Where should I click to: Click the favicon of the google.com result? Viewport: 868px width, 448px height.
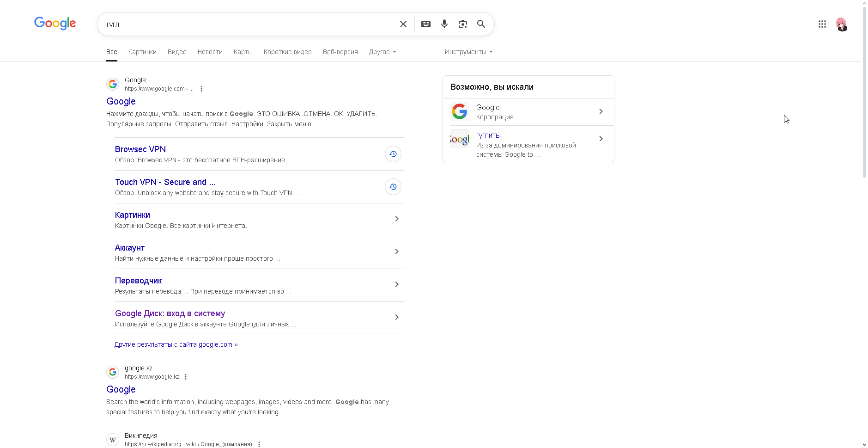click(x=113, y=84)
